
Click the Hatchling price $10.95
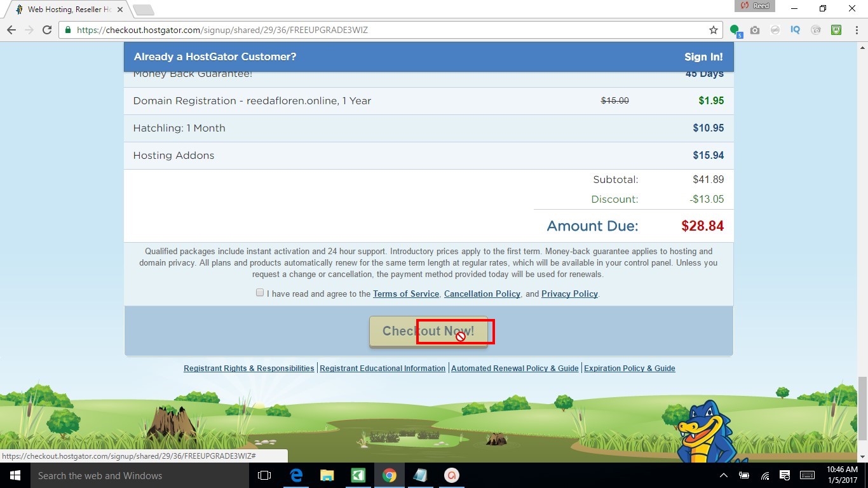pyautogui.click(x=709, y=128)
